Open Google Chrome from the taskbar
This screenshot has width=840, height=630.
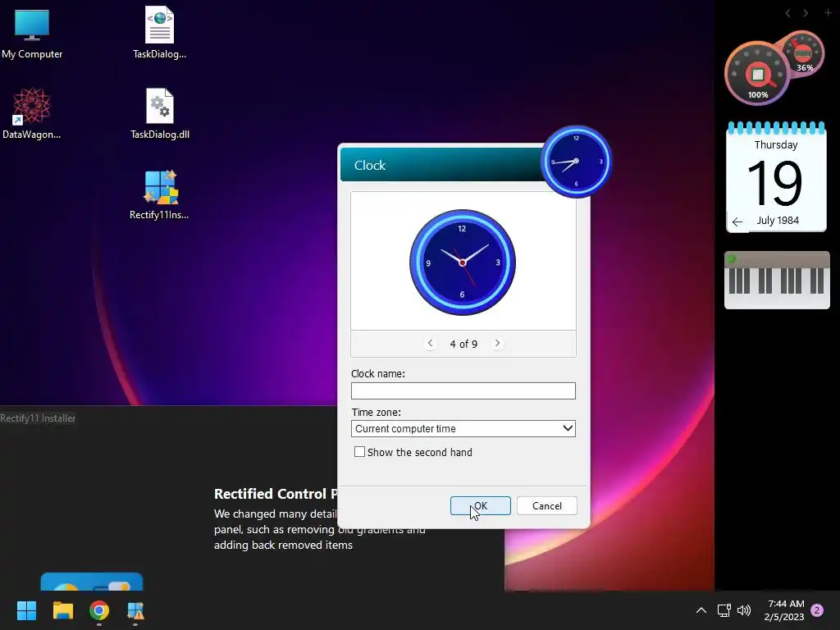[99, 610]
